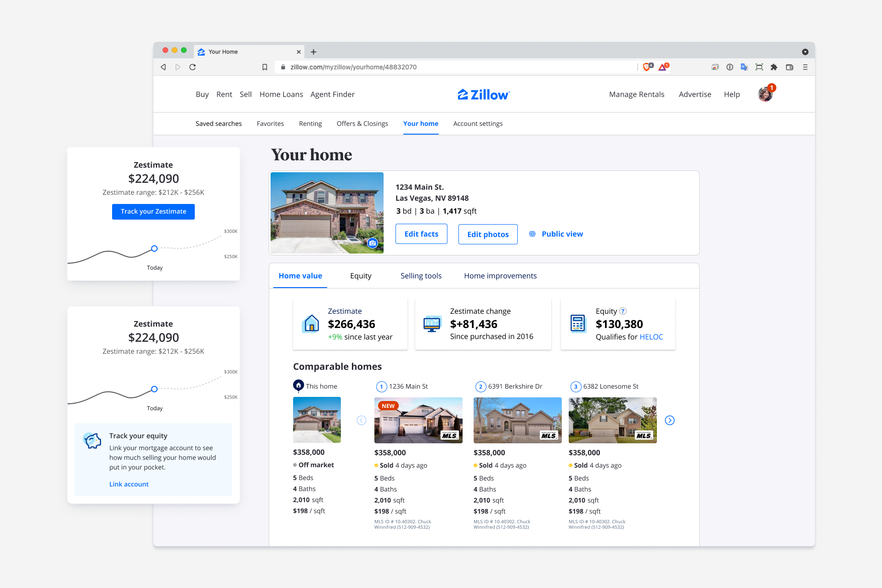882x588 pixels.
Task: Click the This home map pin icon
Action: pos(299,385)
